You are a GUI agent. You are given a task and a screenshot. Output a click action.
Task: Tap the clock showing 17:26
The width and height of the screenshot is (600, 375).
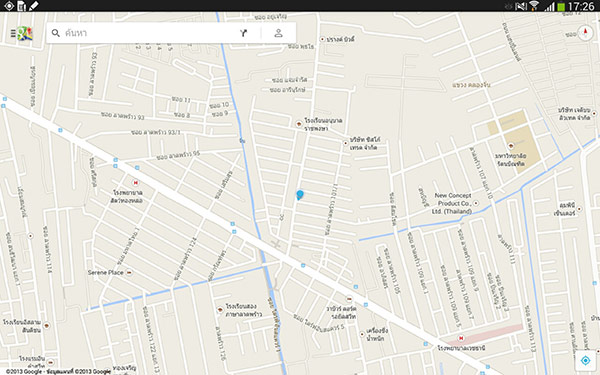coord(581,6)
